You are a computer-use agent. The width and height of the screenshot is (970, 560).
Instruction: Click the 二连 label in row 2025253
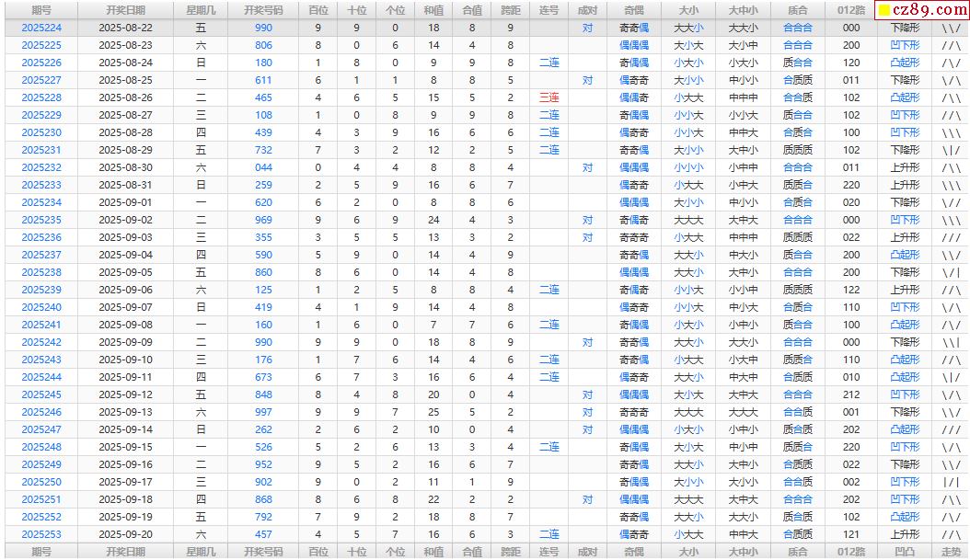click(549, 534)
